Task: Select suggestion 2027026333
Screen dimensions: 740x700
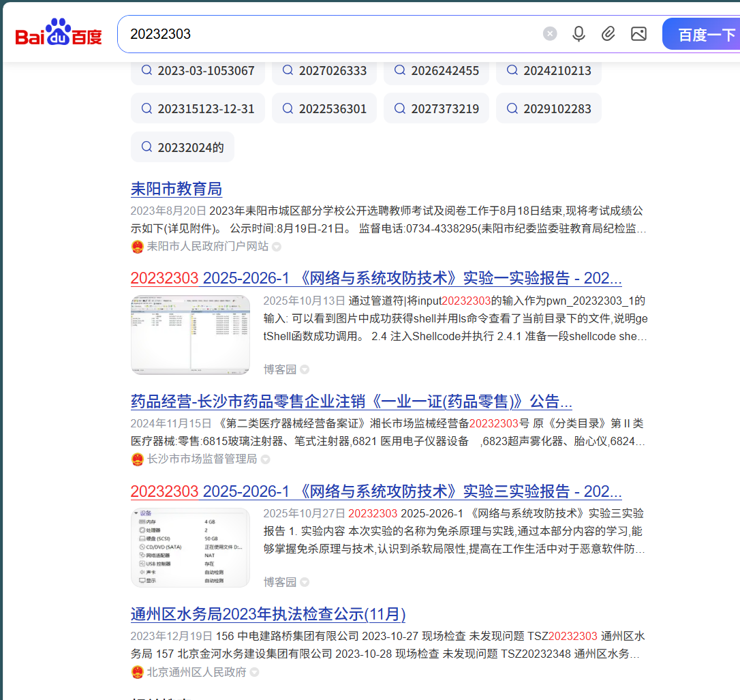Action: (324, 71)
